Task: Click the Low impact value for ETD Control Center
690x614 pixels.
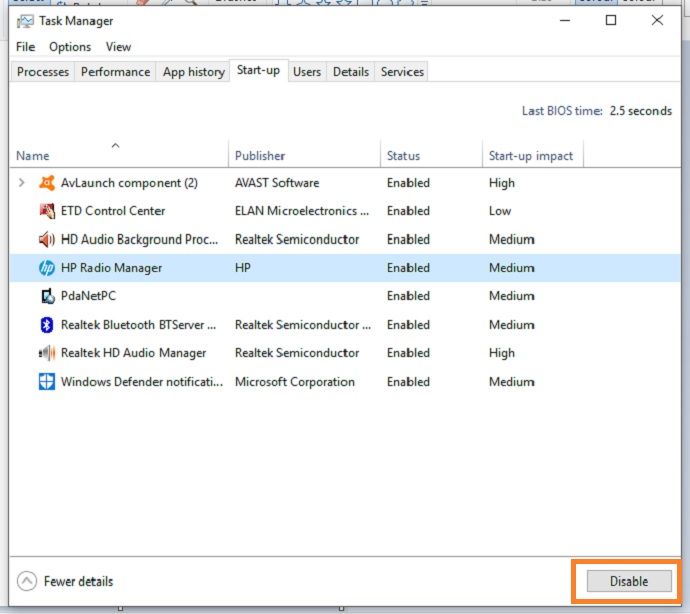Action: pyautogui.click(x=500, y=211)
